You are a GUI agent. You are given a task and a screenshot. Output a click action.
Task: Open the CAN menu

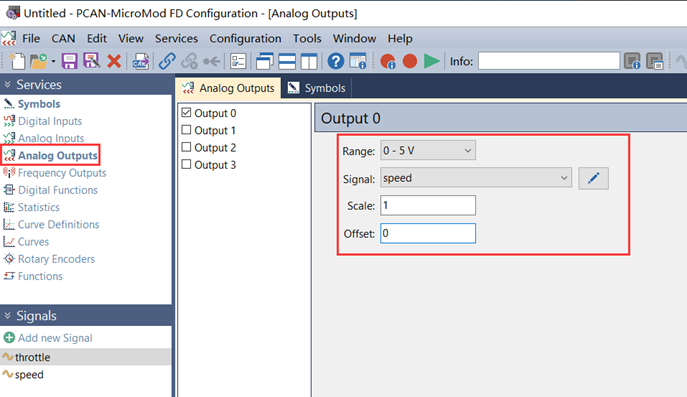(x=63, y=39)
